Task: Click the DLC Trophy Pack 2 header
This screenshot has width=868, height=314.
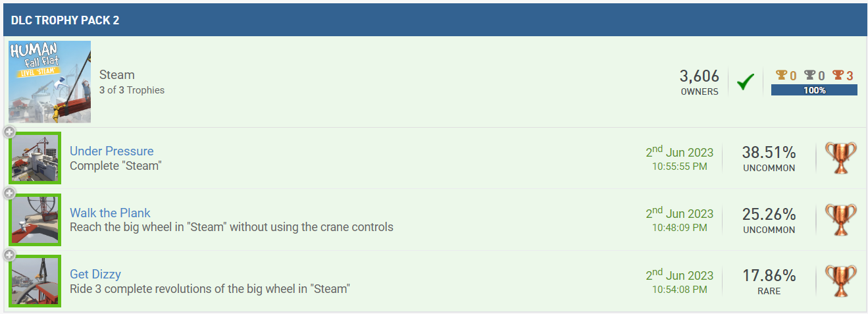Action: (65, 20)
